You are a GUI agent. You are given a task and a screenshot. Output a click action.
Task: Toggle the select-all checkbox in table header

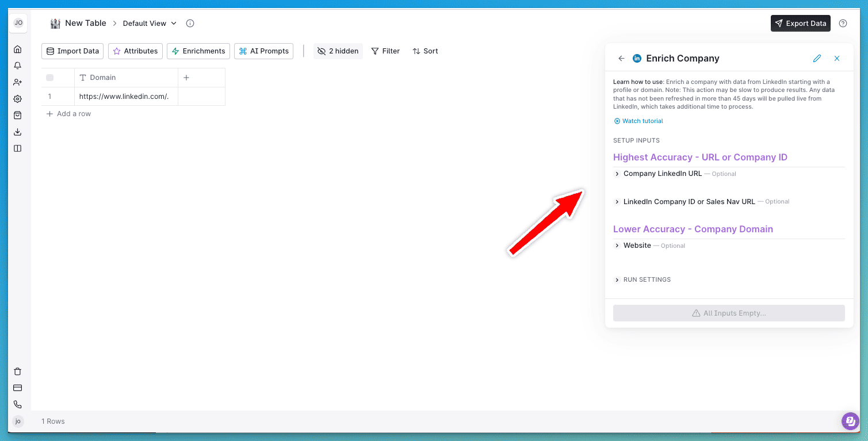point(49,78)
